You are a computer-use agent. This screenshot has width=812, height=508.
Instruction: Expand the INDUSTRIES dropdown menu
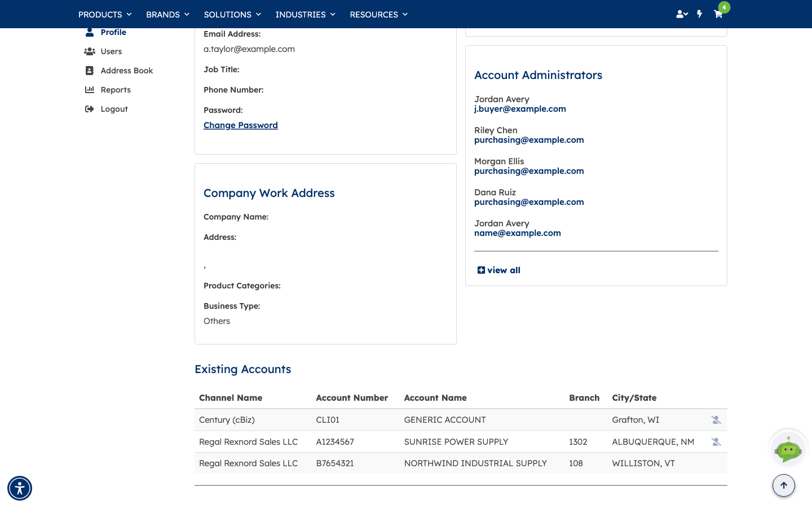pos(305,14)
